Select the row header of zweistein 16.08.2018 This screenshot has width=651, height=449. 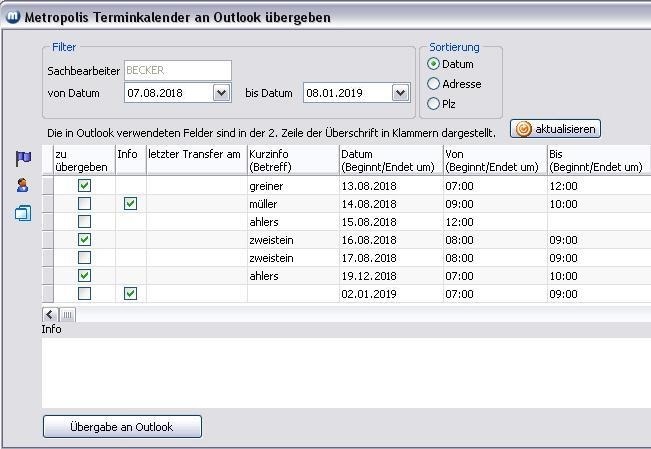[x=47, y=240]
